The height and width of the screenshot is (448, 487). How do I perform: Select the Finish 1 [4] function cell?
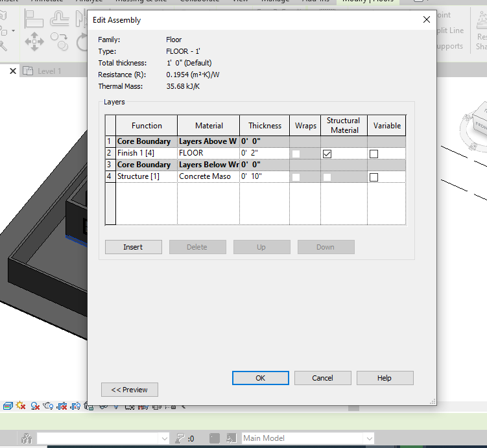click(147, 153)
